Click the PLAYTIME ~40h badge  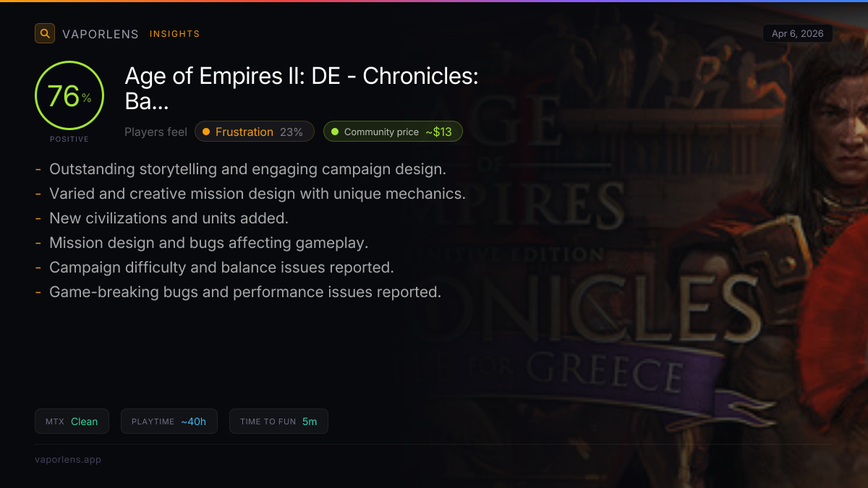(169, 421)
